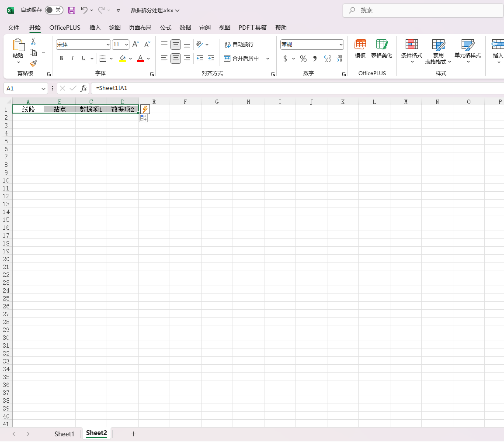The image size is (504, 442).
Task: Open the 文件 File menu
Action: click(14, 28)
